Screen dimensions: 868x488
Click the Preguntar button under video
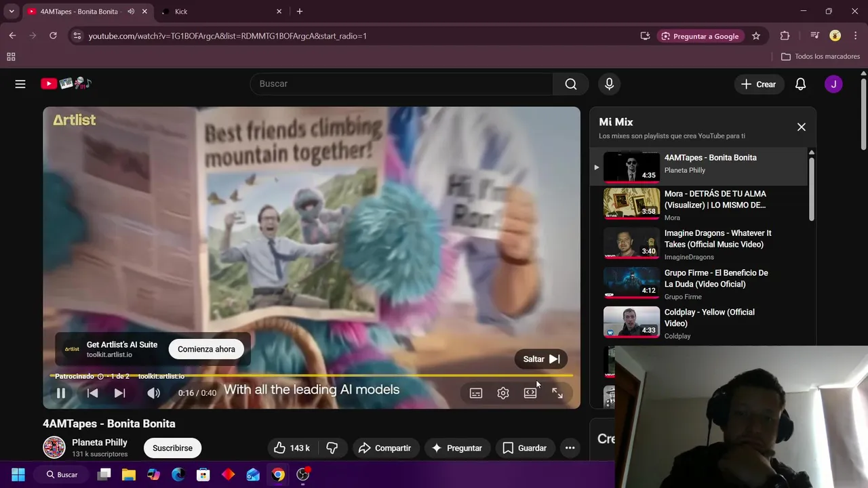pos(457,448)
